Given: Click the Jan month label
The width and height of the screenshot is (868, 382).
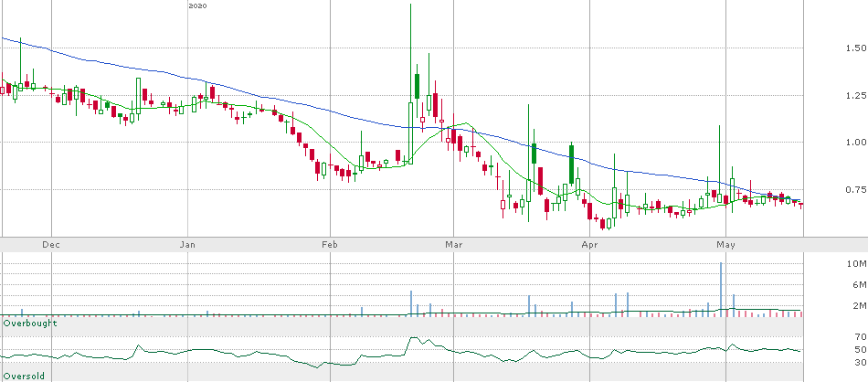Looking at the screenshot, I should (x=189, y=245).
